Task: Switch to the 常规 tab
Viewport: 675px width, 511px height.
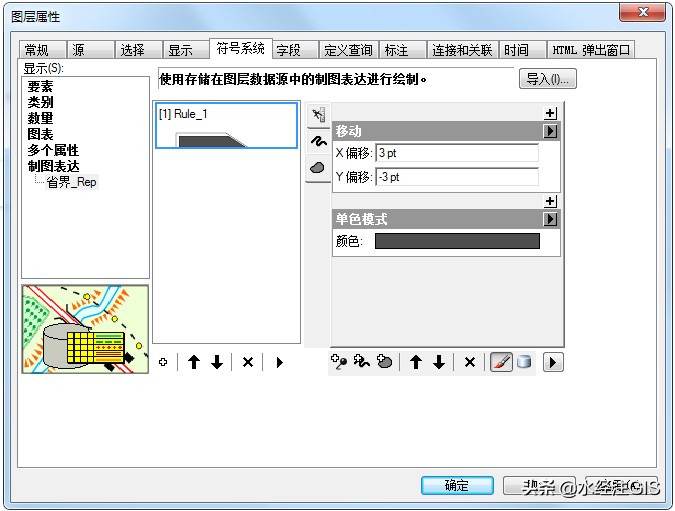Action: (x=43, y=50)
